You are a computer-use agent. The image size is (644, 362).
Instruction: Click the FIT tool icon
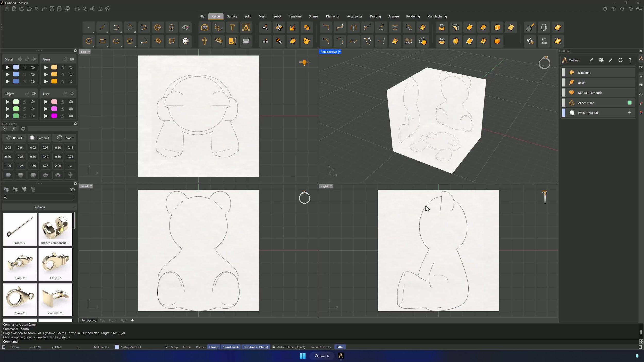pos(544,41)
